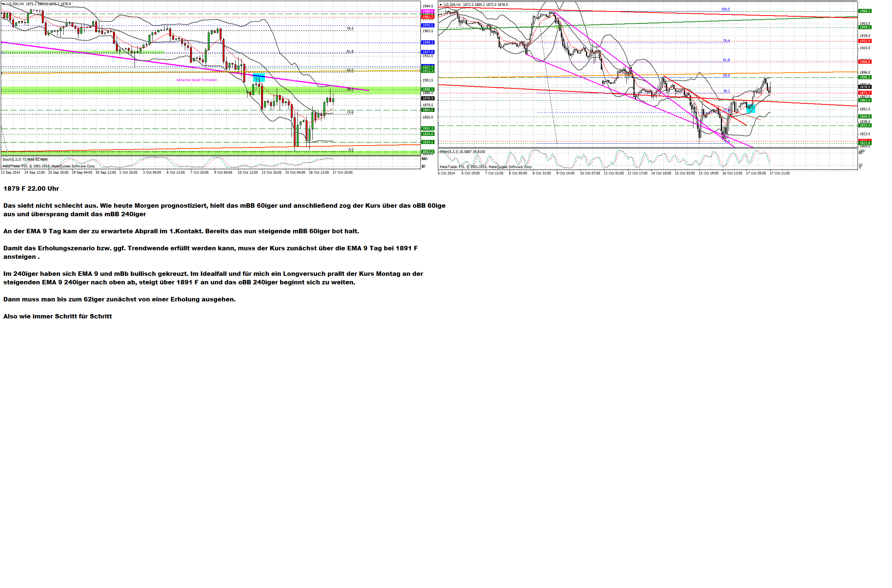The height and width of the screenshot is (588, 892).
Task: Click the green 1968.3 price label on the H1 chart
Action: click(x=865, y=11)
